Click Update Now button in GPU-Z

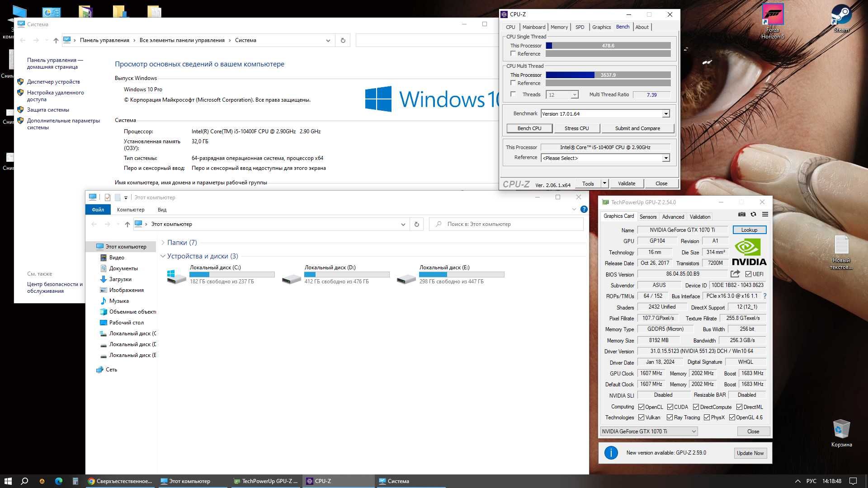[x=750, y=453]
